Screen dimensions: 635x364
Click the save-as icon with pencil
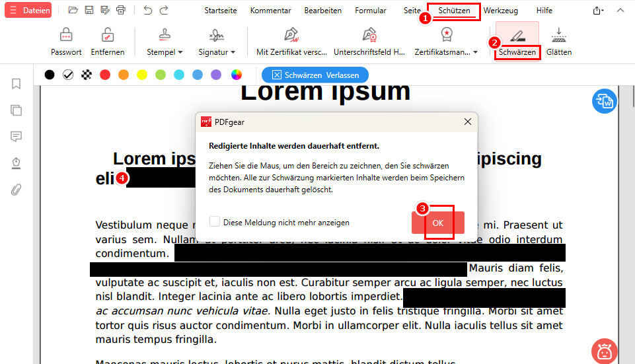[105, 10]
